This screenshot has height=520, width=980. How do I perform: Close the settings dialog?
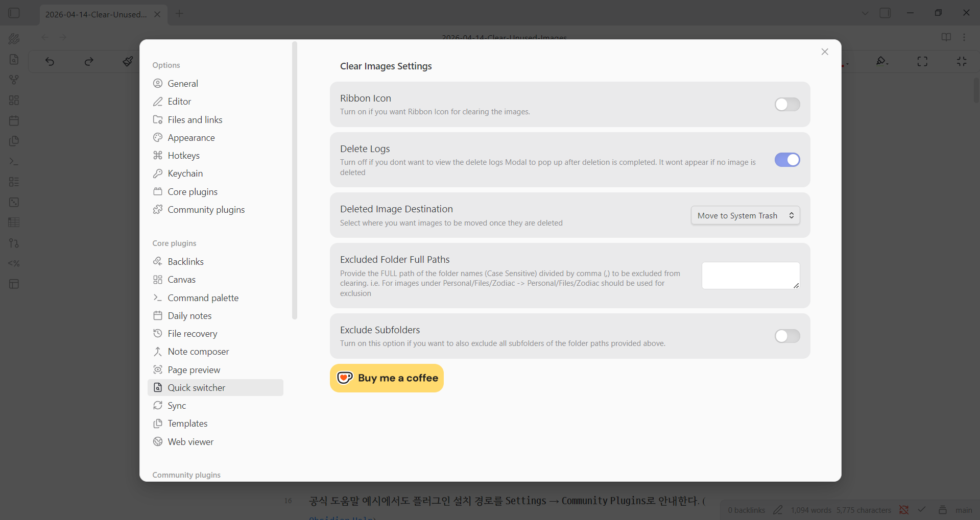tap(824, 52)
